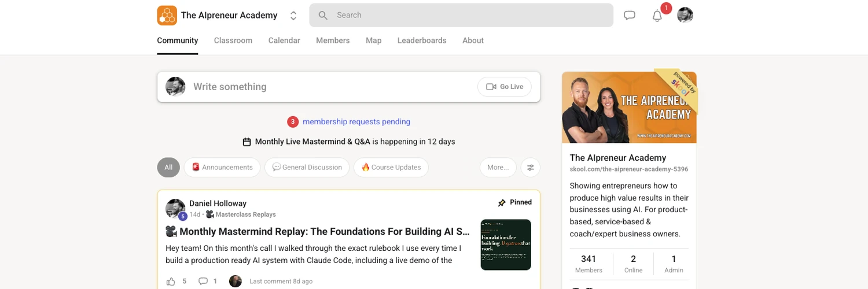Screen dimensions: 868x289
Task: Click the 2 Online stat
Action: [x=634, y=264]
